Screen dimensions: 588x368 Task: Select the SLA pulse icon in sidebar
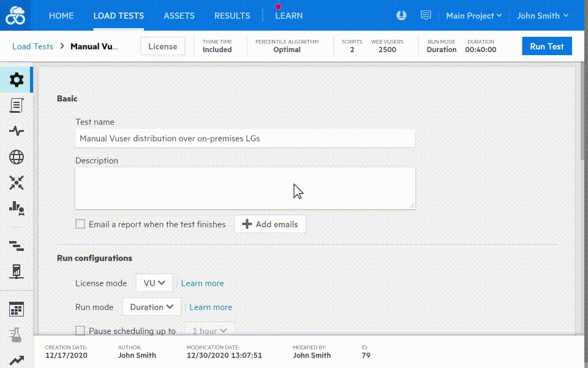pyautogui.click(x=16, y=131)
